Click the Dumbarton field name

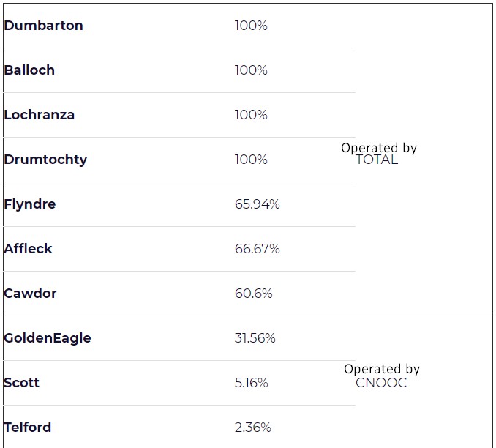pos(44,26)
